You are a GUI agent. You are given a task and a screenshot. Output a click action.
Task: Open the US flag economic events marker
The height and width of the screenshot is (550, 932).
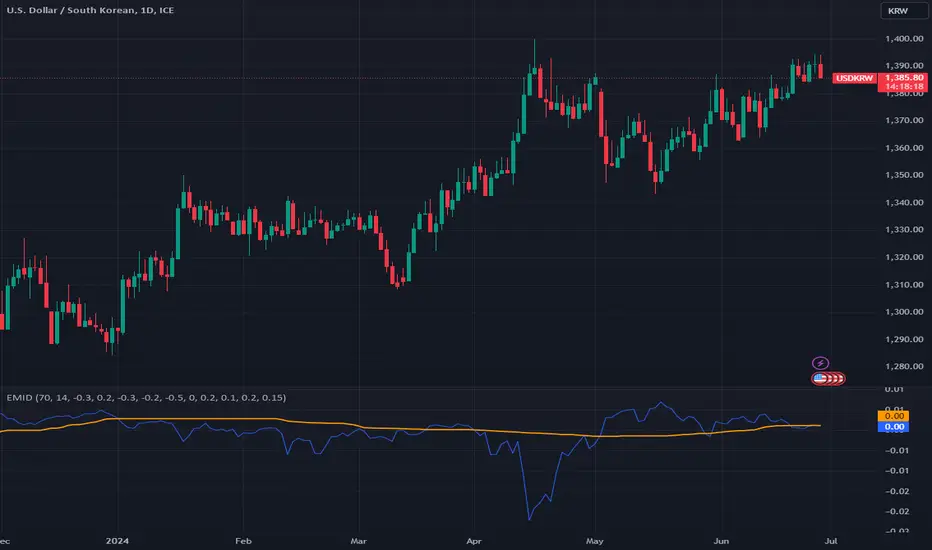click(x=828, y=378)
